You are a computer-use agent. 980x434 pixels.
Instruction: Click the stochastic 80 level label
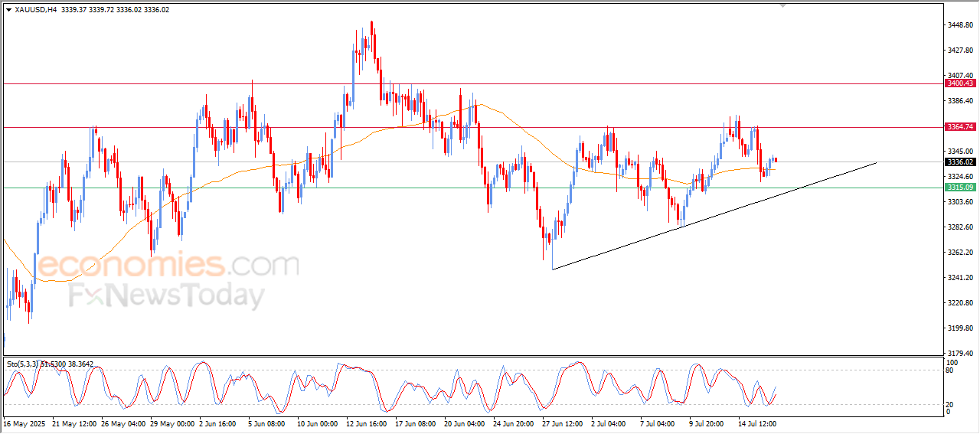[951, 370]
